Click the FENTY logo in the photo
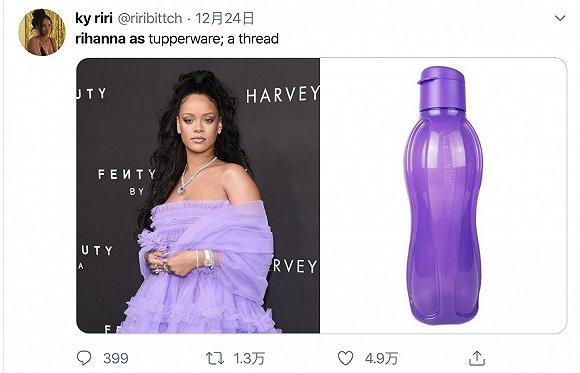 (127, 174)
